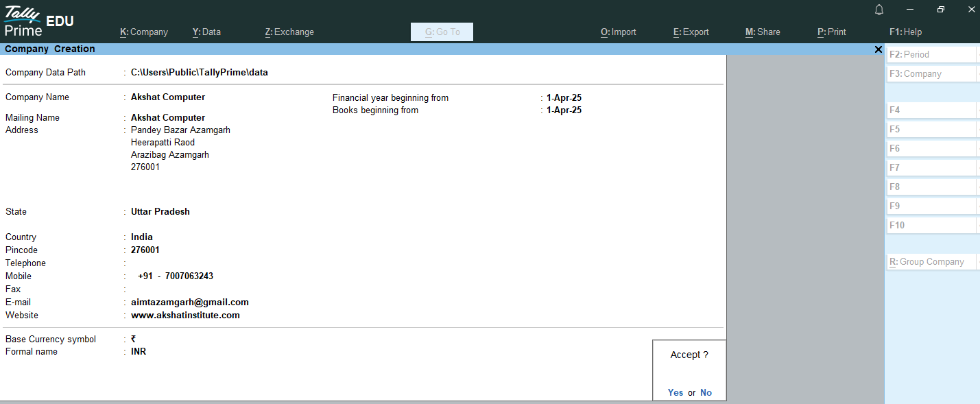Edit the Company Name field

[168, 97]
